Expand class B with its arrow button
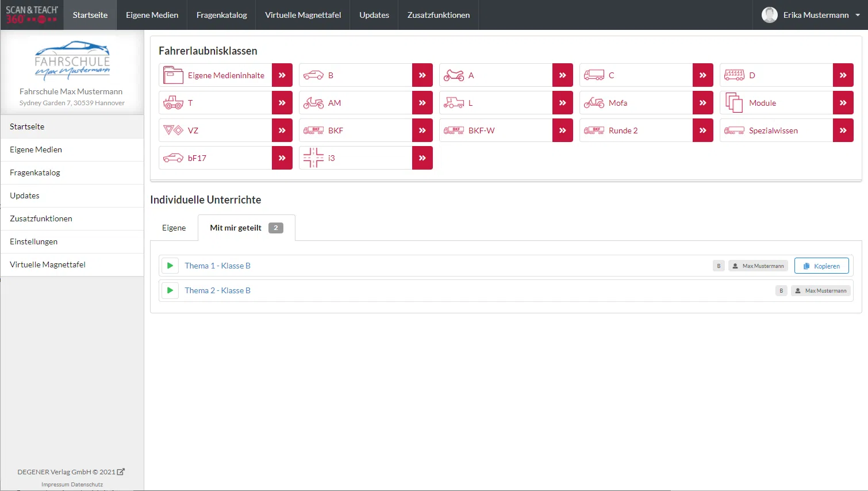This screenshot has width=868, height=491. (x=422, y=75)
